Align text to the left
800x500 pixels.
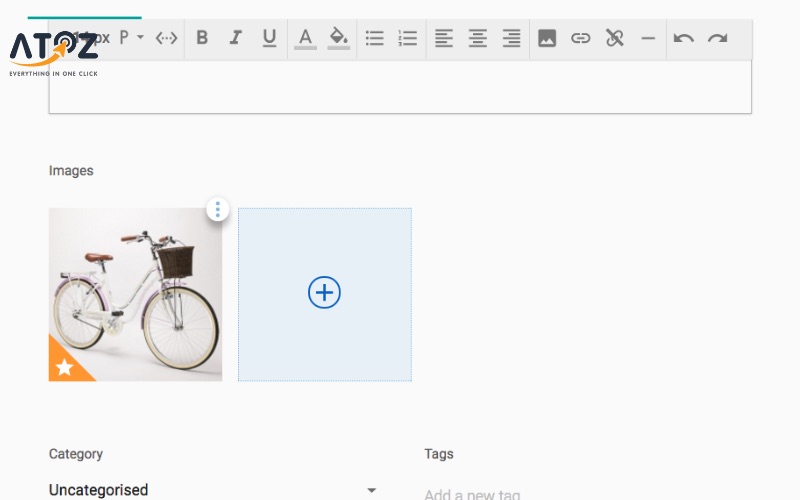(444, 38)
